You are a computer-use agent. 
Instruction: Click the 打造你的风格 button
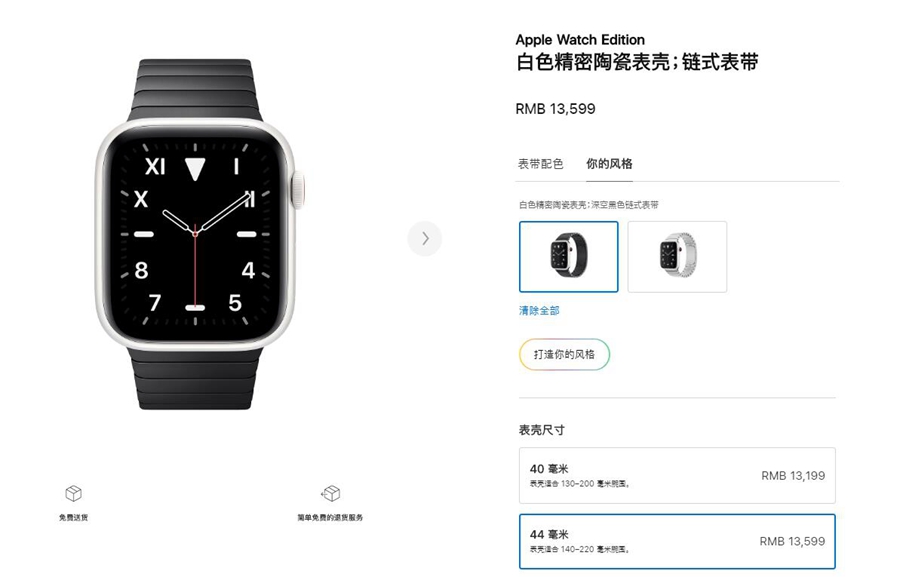[564, 354]
